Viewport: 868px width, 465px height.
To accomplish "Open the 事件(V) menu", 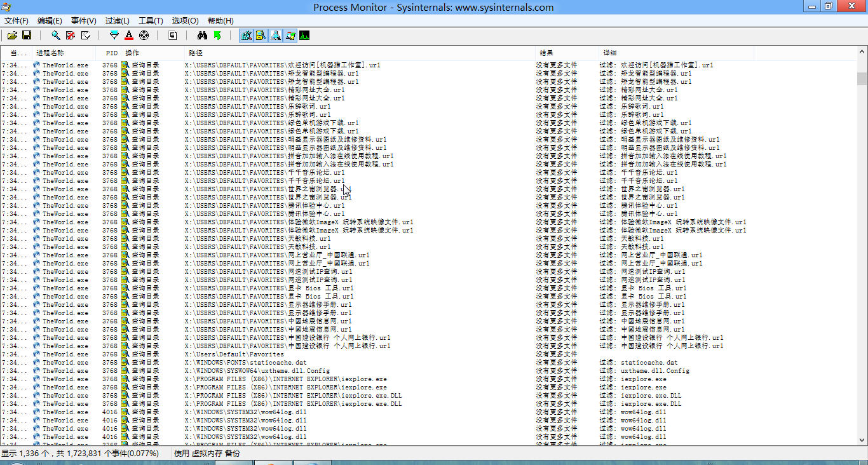I will point(84,21).
